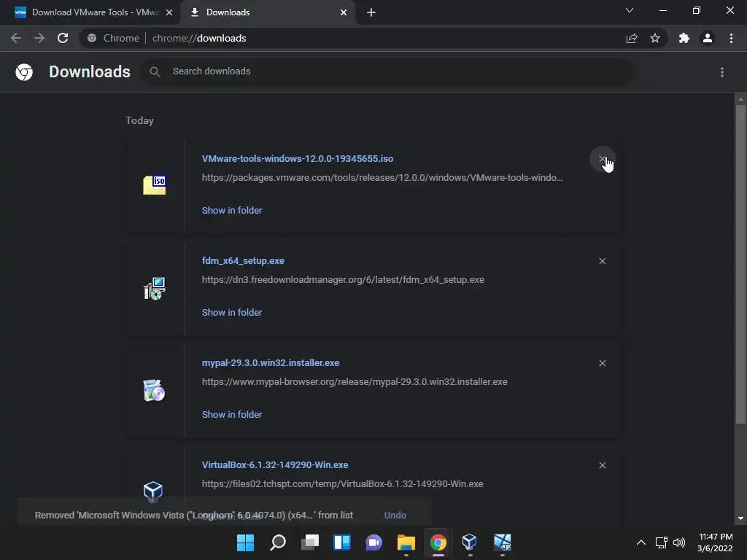Open Widgets from taskbar

(342, 542)
